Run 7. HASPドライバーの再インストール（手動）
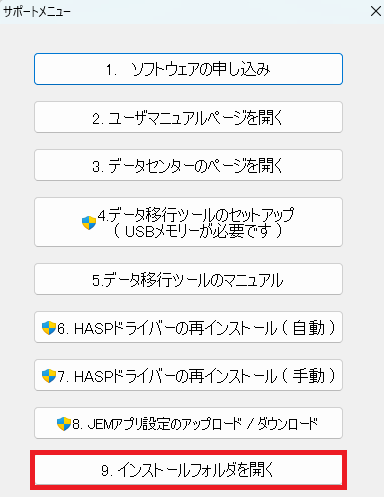The image size is (384, 497). click(x=188, y=375)
